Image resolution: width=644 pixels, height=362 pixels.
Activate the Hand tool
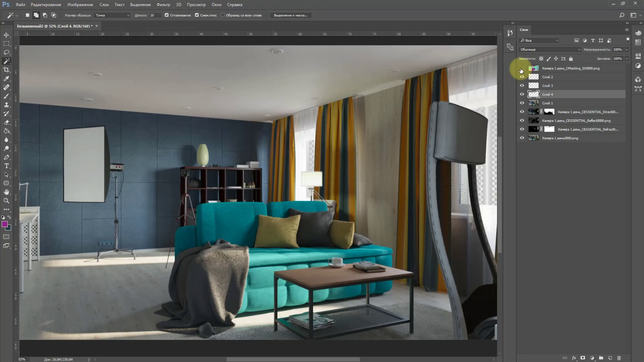pyautogui.click(x=6, y=192)
